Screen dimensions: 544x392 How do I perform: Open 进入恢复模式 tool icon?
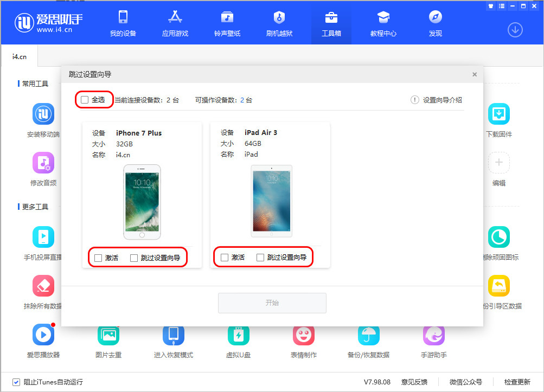click(174, 336)
